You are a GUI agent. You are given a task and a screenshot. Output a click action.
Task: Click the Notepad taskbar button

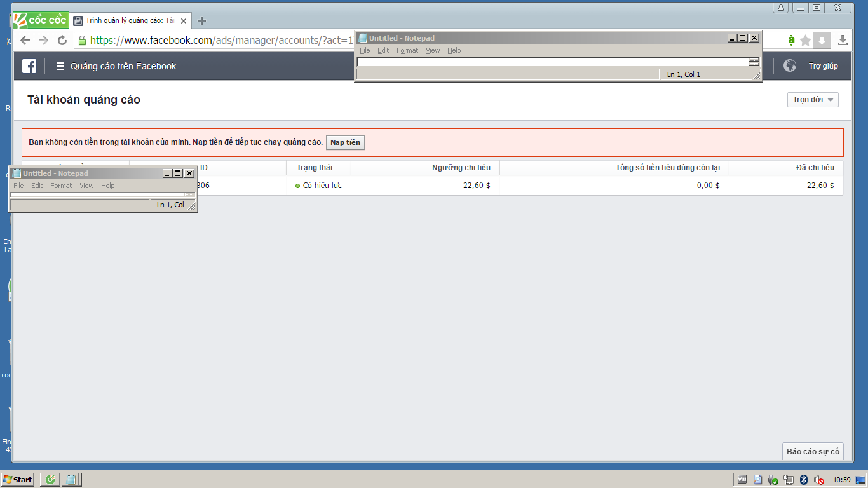tap(70, 480)
